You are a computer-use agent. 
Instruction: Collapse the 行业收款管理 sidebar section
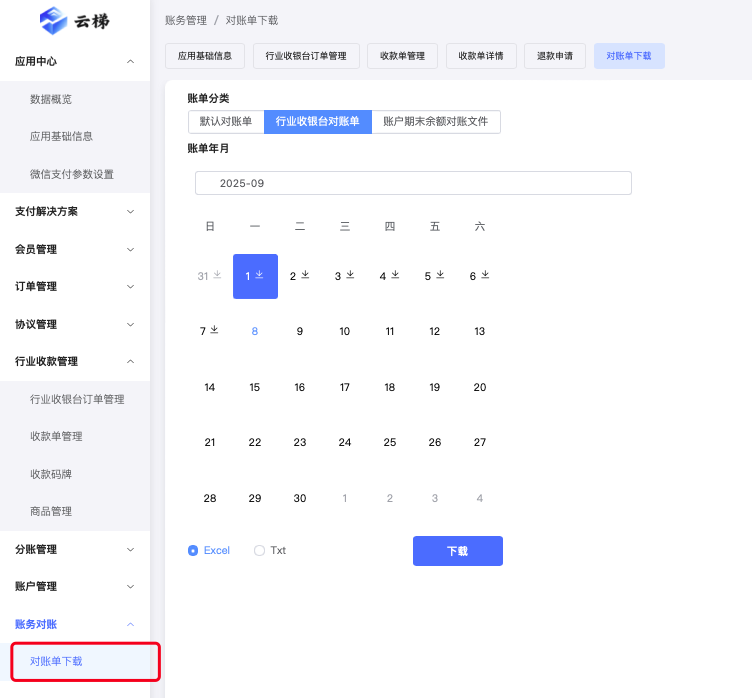coord(75,361)
